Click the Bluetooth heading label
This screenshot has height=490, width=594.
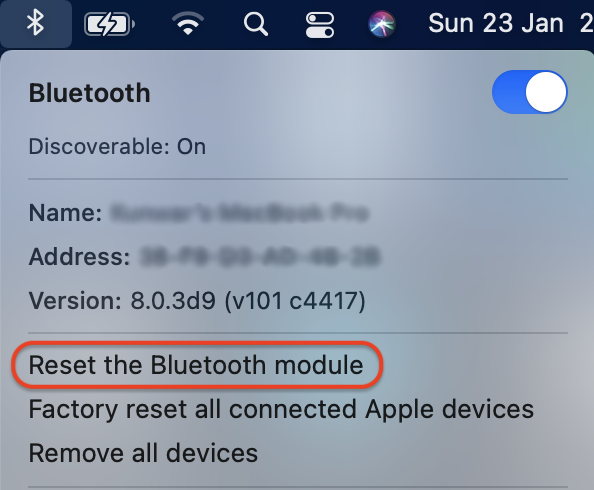(90, 93)
